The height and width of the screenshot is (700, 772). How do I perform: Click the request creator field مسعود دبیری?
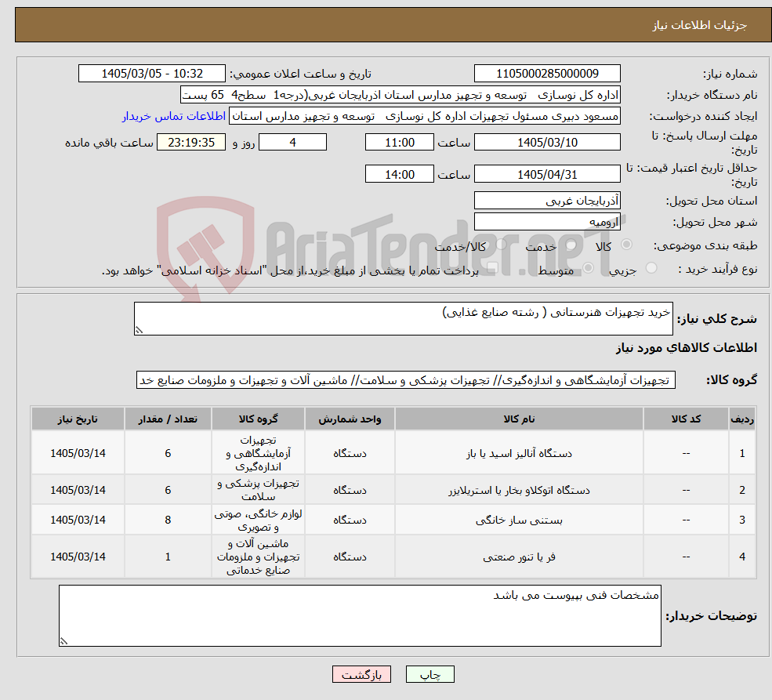pyautogui.click(x=424, y=116)
